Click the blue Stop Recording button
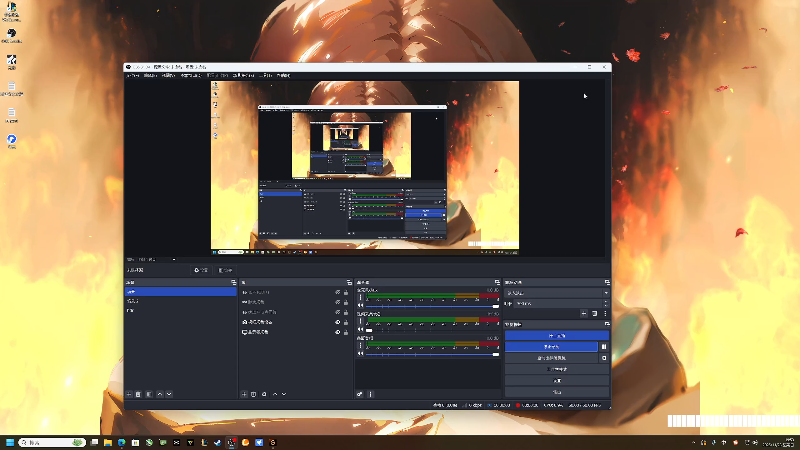This screenshot has width=800, height=450. [x=551, y=347]
